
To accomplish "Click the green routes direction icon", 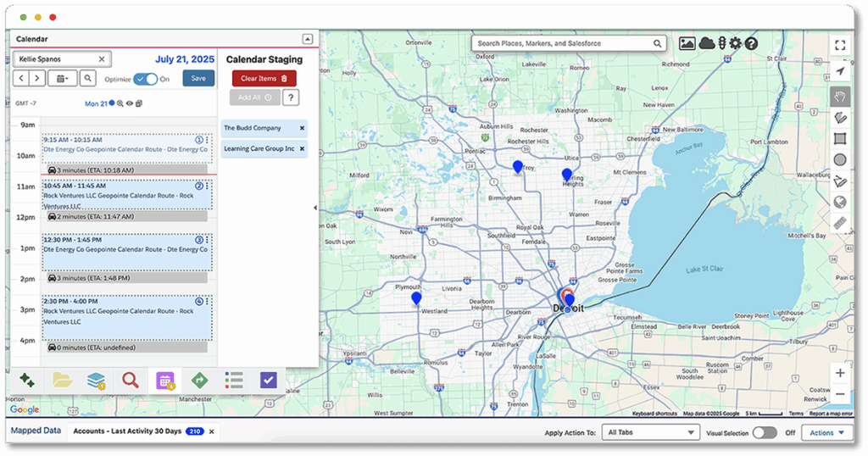I will 199,381.
